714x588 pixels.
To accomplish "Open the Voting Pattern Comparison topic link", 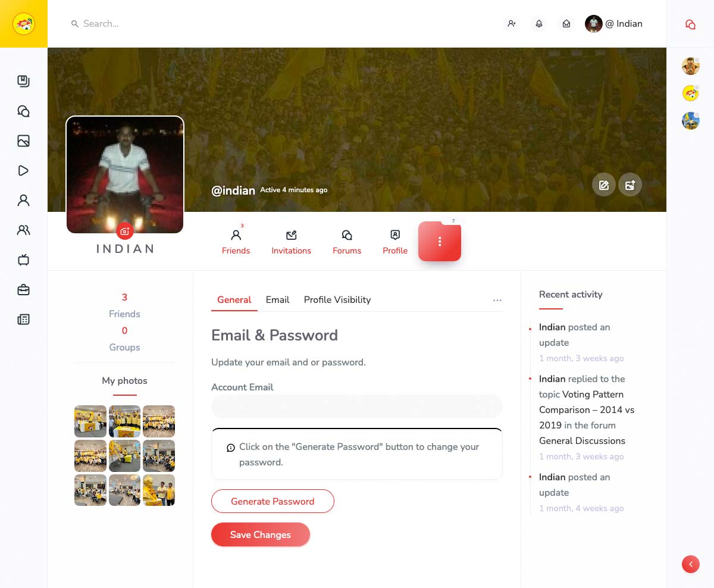I will tap(587, 409).
